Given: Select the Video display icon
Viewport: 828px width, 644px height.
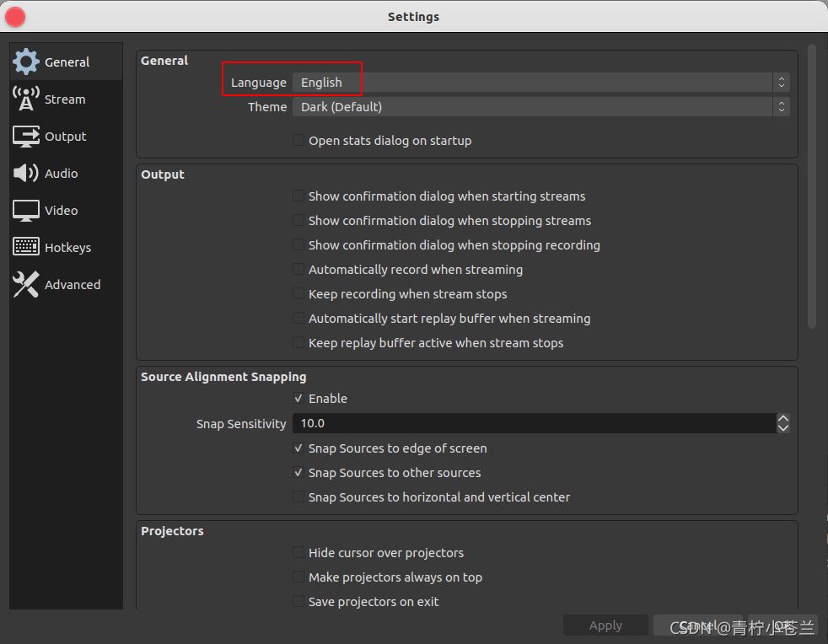Looking at the screenshot, I should pos(25,210).
